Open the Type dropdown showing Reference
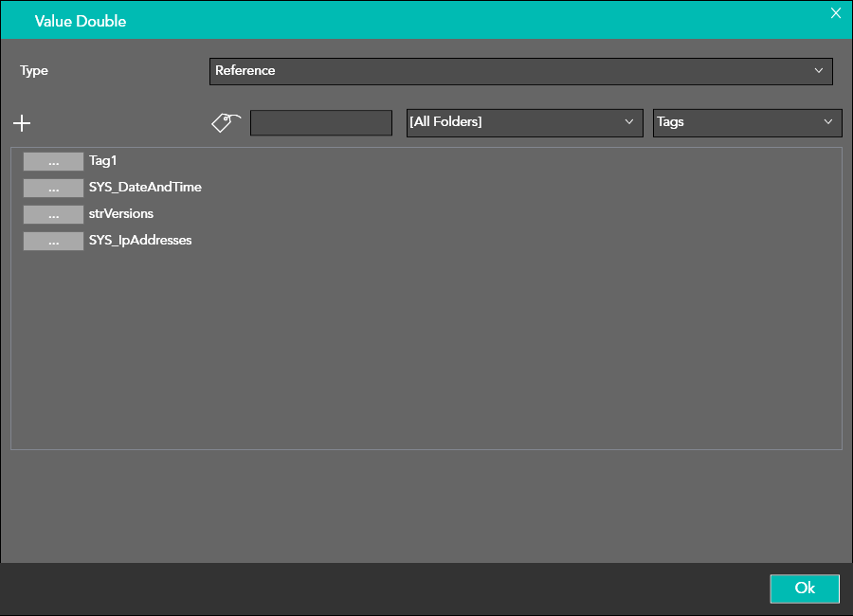This screenshot has width=853, height=616. pyautogui.click(x=519, y=71)
